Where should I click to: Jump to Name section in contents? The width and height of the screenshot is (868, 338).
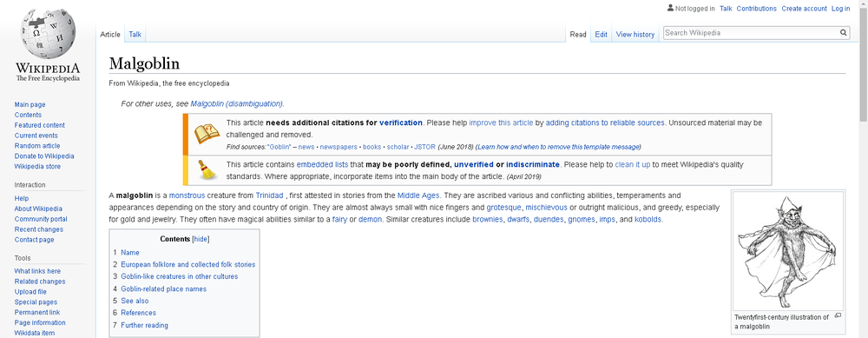pos(130,253)
